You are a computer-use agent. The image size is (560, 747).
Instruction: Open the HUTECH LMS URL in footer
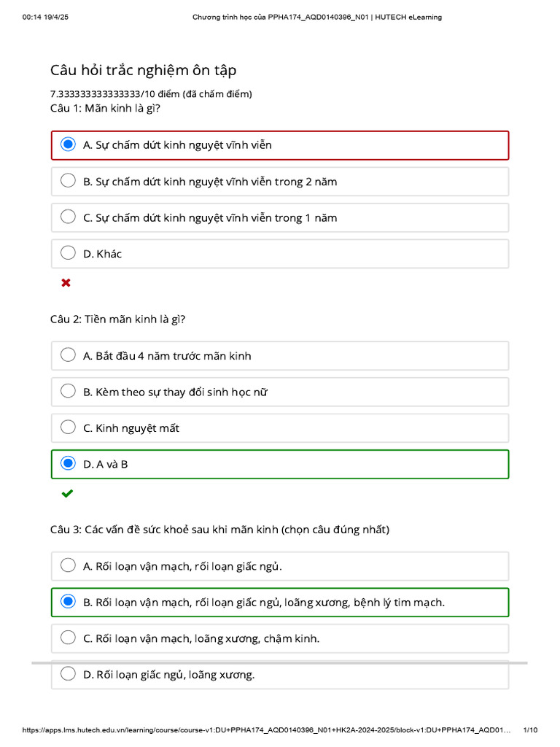[x=266, y=729]
